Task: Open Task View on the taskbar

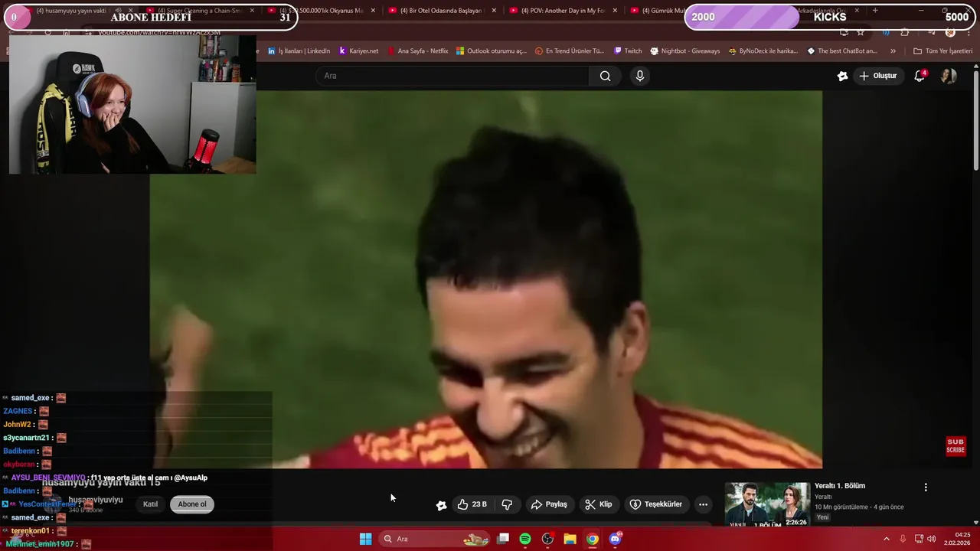Action: coord(503,539)
